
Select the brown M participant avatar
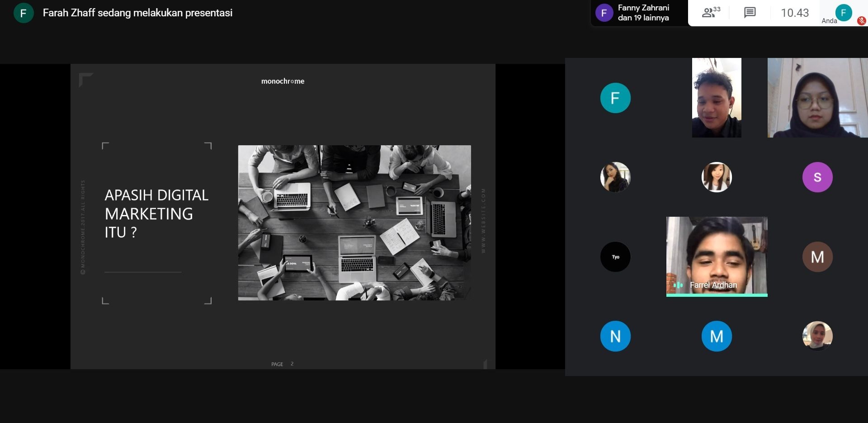[x=817, y=257]
